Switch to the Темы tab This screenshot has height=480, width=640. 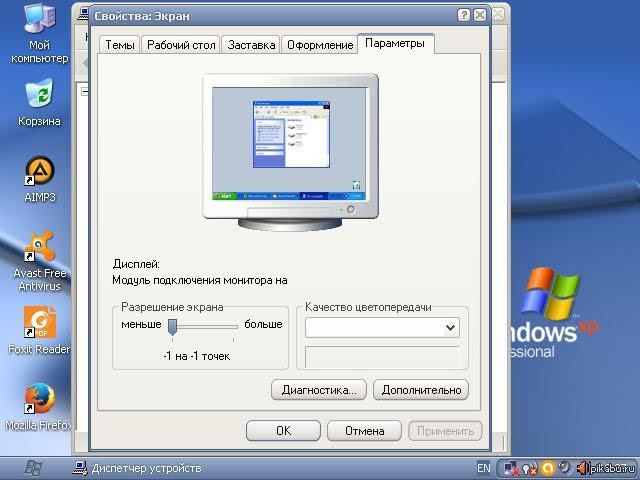(120, 45)
